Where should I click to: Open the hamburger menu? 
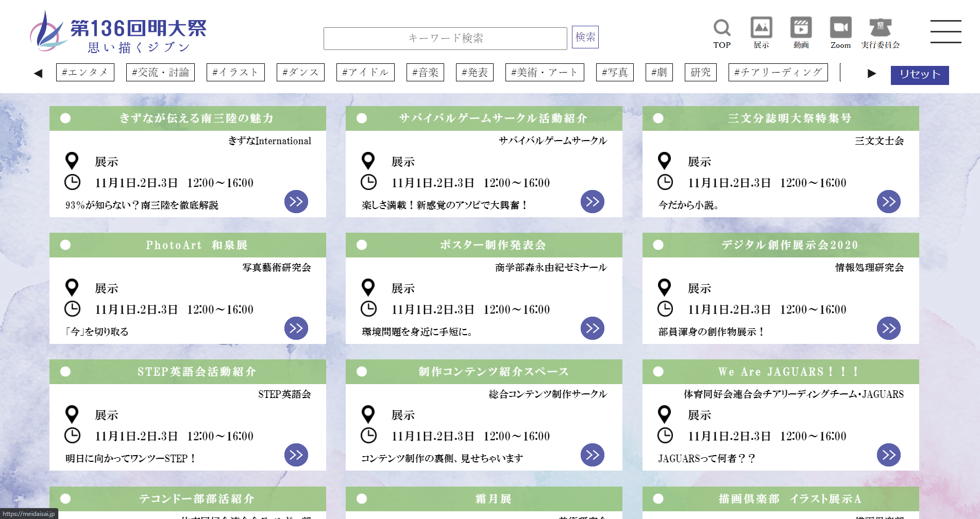(x=945, y=32)
